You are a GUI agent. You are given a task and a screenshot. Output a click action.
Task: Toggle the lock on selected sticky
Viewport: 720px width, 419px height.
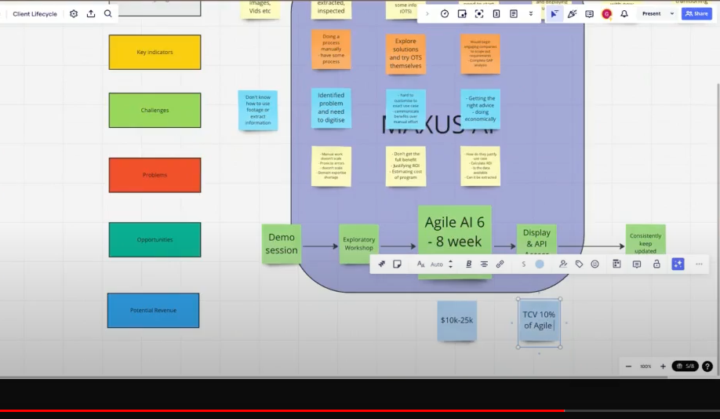(x=657, y=264)
